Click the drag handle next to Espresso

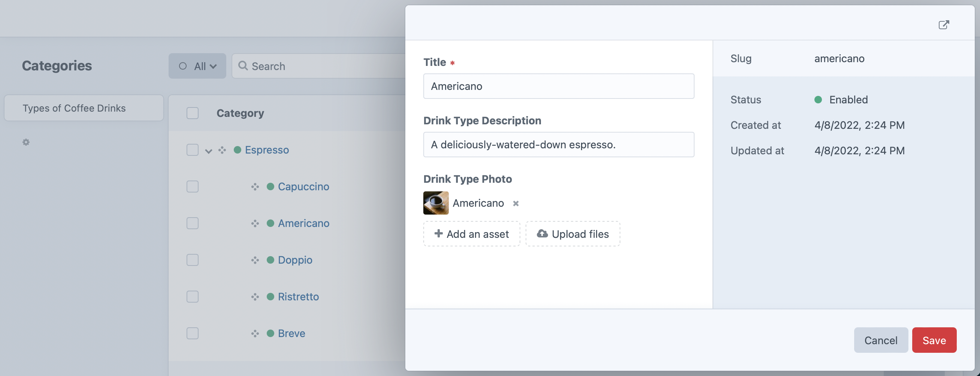222,150
